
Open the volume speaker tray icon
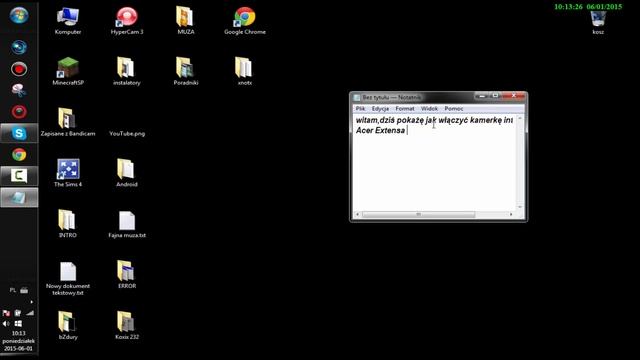(x=6, y=324)
